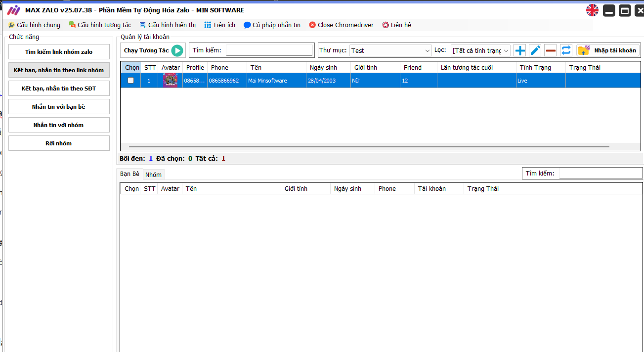Image resolution: width=644 pixels, height=352 pixels.
Task: Open the Lọc status filter dropdown
Action: pos(506,50)
